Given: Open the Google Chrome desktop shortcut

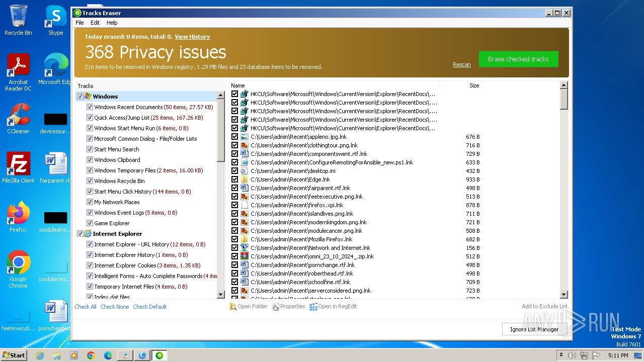Looking at the screenshot, I should [18, 269].
